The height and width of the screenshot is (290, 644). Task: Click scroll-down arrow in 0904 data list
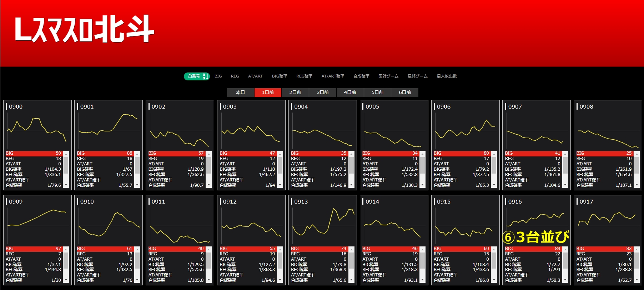[352, 185]
